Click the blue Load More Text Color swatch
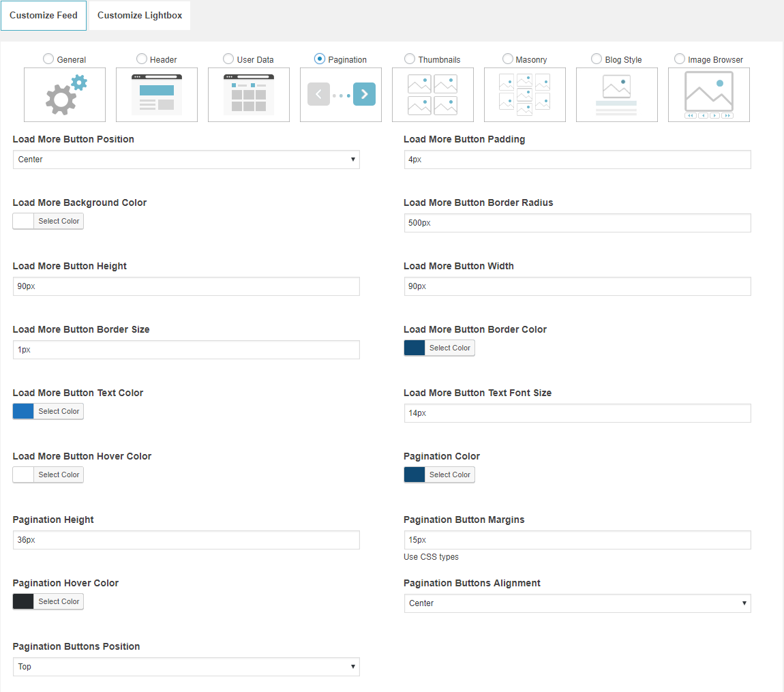The image size is (784, 692). click(x=24, y=411)
